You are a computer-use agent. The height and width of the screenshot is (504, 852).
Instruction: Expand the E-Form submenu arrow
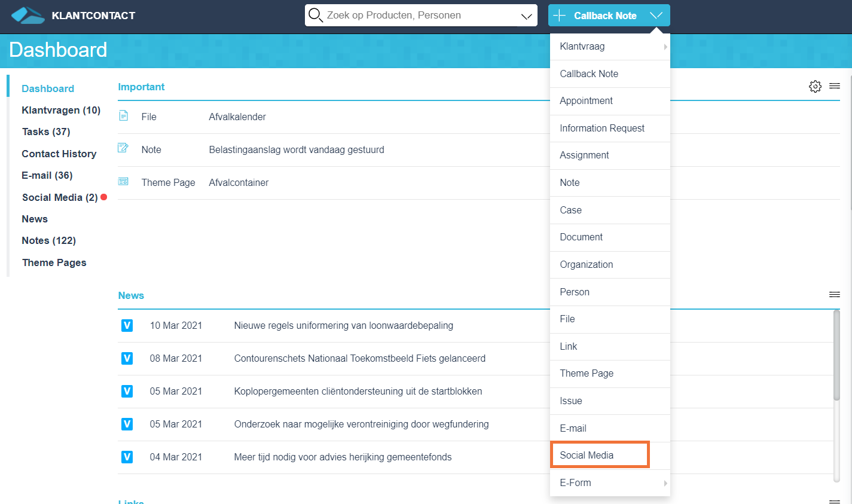(x=665, y=483)
